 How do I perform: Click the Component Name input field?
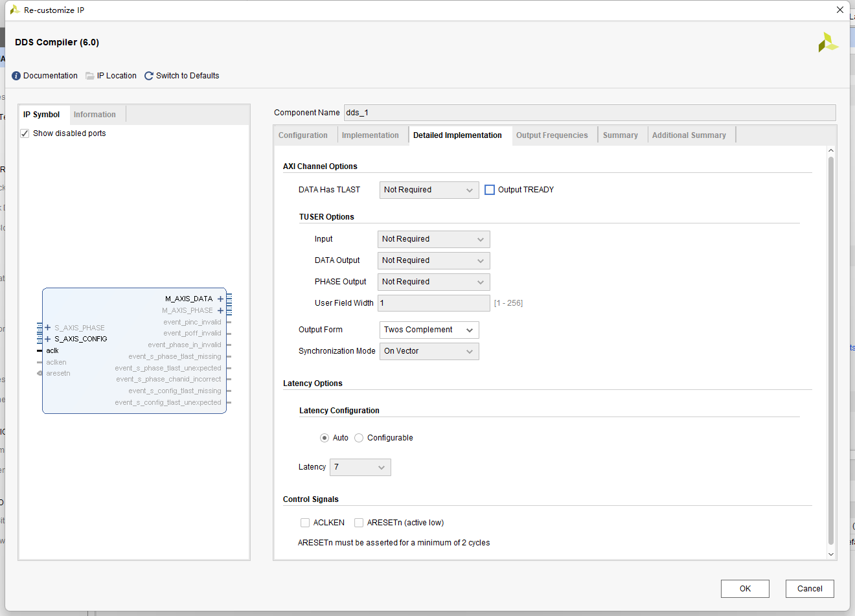pyautogui.click(x=589, y=113)
